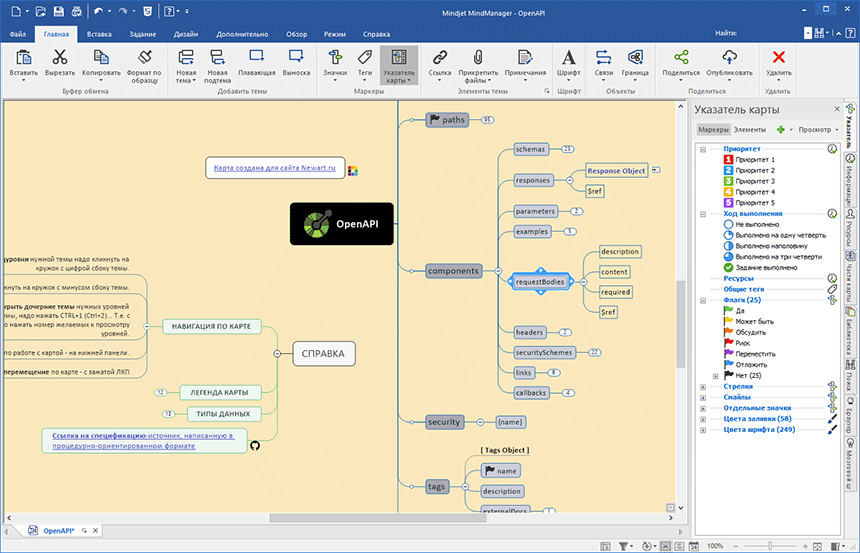Collapse the Ход выполнения group
860x553 pixels.
pos(703,214)
